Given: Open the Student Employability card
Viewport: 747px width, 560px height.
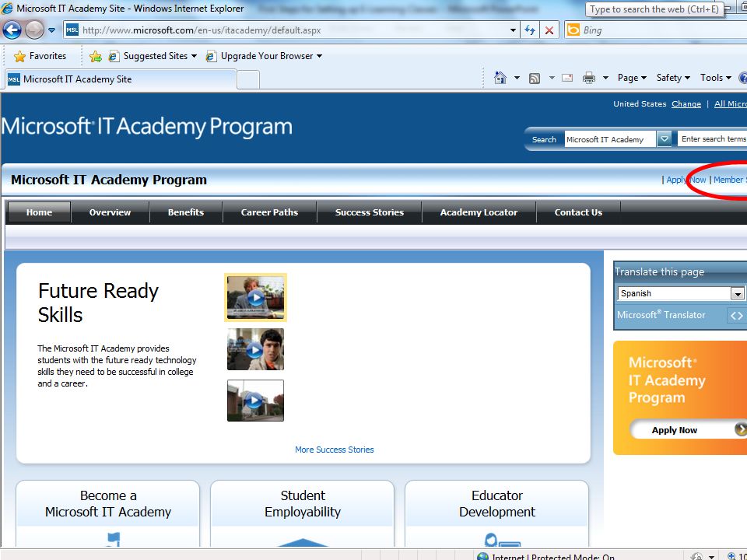Looking at the screenshot, I should click(303, 513).
